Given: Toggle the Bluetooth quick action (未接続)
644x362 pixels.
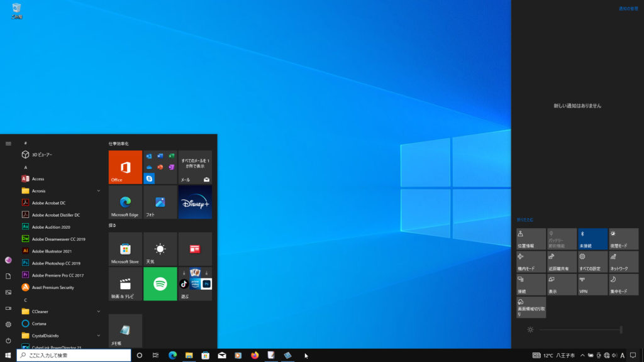Looking at the screenshot, I should pos(592,239).
